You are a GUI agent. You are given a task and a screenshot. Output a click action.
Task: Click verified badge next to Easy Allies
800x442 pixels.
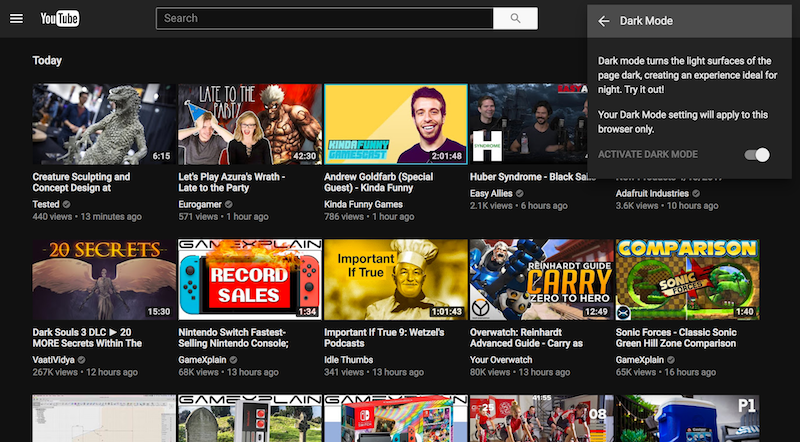[x=519, y=193]
